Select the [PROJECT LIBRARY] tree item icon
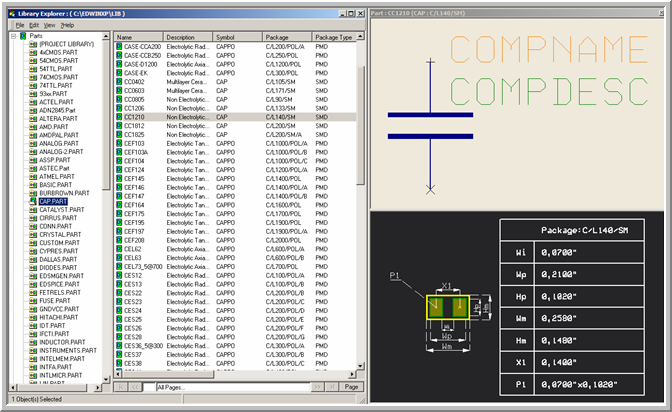Viewport: 672px width, 412px height. [x=33, y=44]
